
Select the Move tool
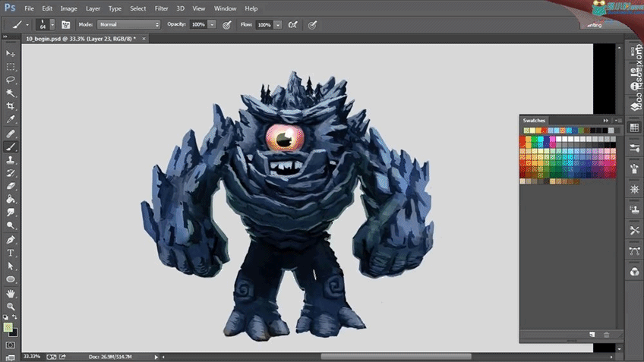(x=11, y=53)
